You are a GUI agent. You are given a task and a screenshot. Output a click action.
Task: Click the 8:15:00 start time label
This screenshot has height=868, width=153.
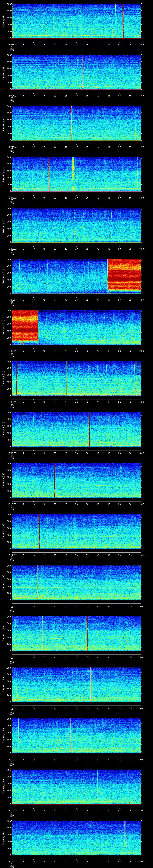tap(12, 760)
